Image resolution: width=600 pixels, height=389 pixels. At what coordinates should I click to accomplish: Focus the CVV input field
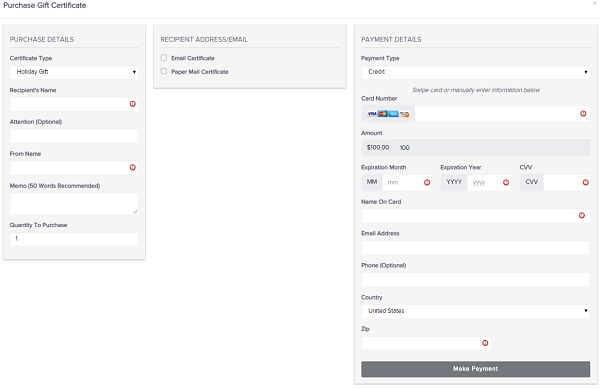[x=567, y=182]
